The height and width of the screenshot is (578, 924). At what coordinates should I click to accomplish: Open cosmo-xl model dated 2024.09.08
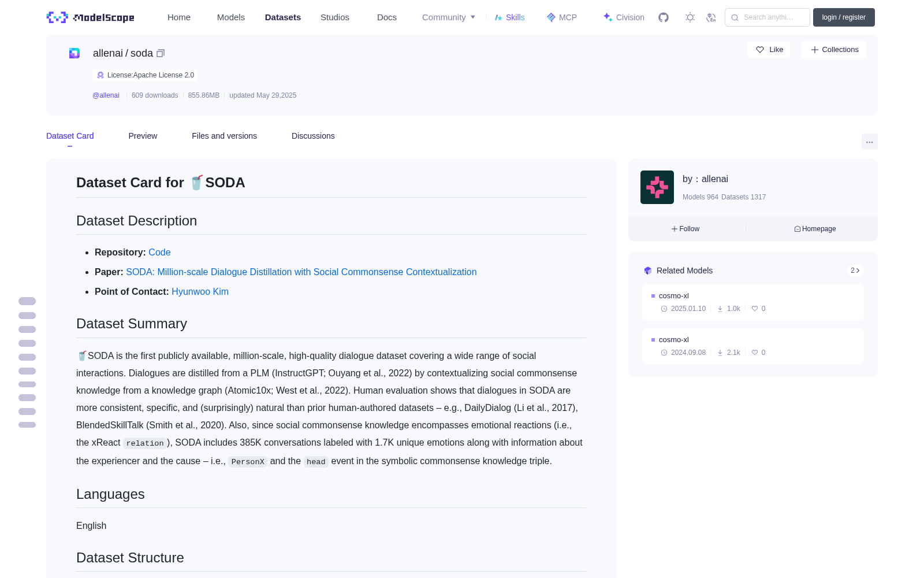[753, 346]
